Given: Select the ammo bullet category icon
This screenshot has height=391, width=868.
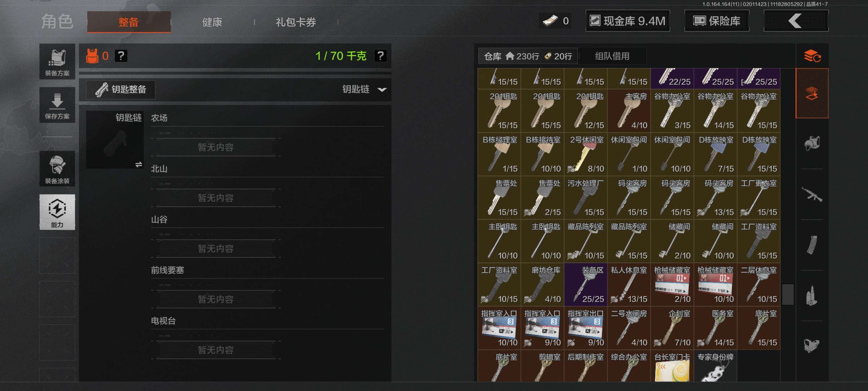Looking at the screenshot, I should click(812, 295).
